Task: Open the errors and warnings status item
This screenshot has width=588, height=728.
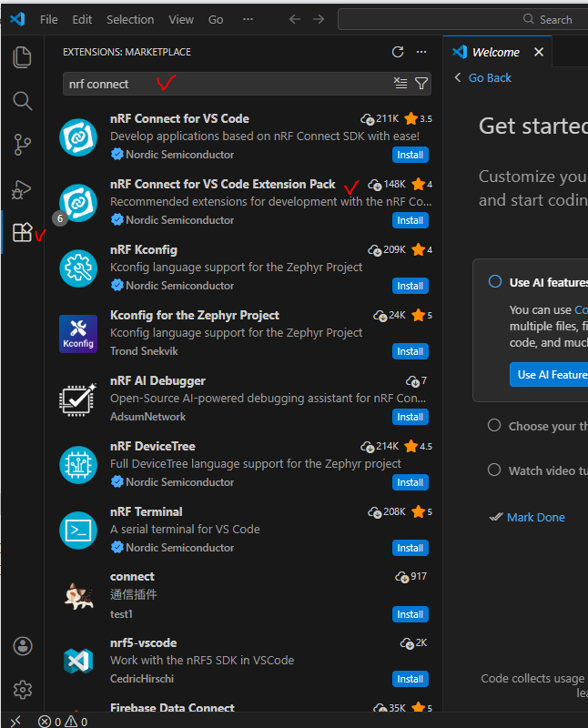Action: (63, 722)
